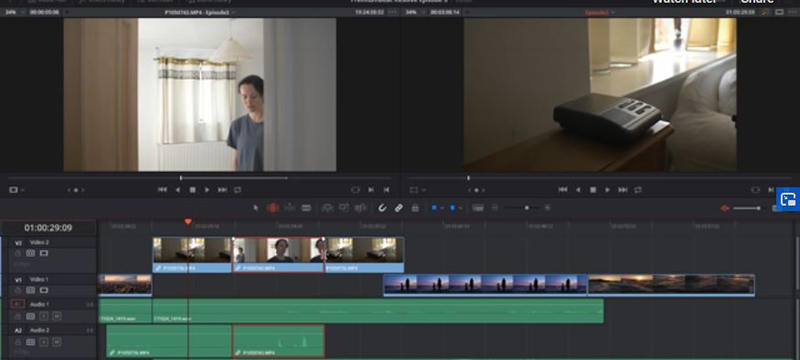Toggle the Linked Selection chain icon
This screenshot has height=360, width=800.
pos(399,208)
